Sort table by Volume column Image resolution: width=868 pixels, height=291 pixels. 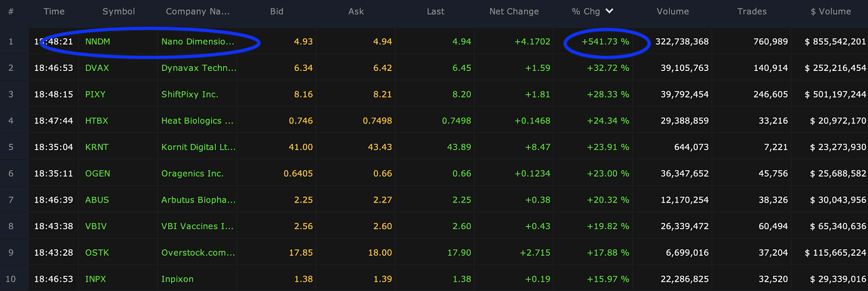pos(672,11)
